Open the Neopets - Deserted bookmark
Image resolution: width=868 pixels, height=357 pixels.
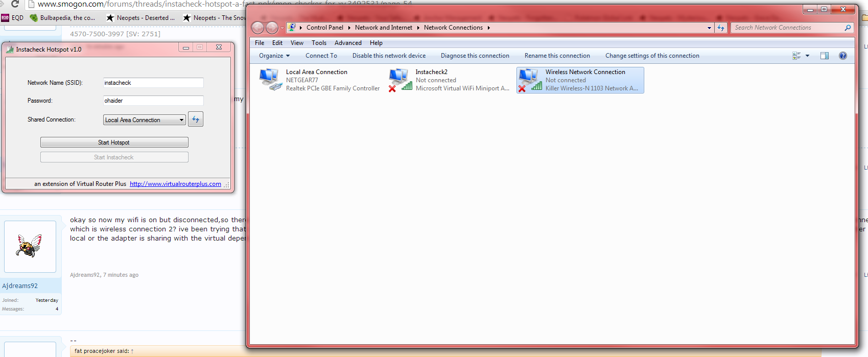tap(140, 18)
